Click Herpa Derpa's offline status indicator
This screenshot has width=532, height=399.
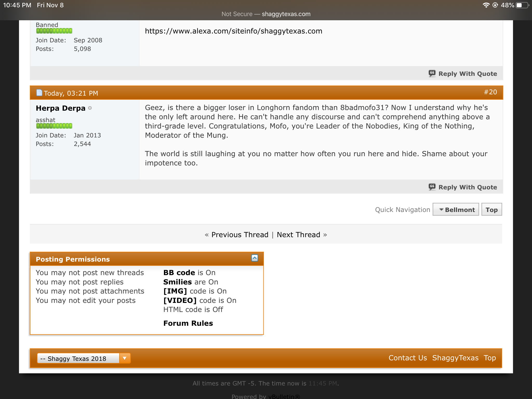(90, 108)
